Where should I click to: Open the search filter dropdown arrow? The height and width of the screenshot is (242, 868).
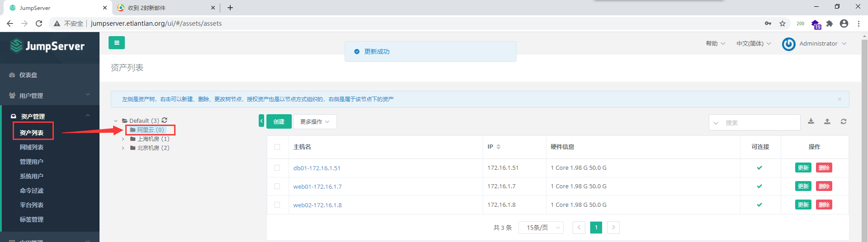(x=716, y=123)
